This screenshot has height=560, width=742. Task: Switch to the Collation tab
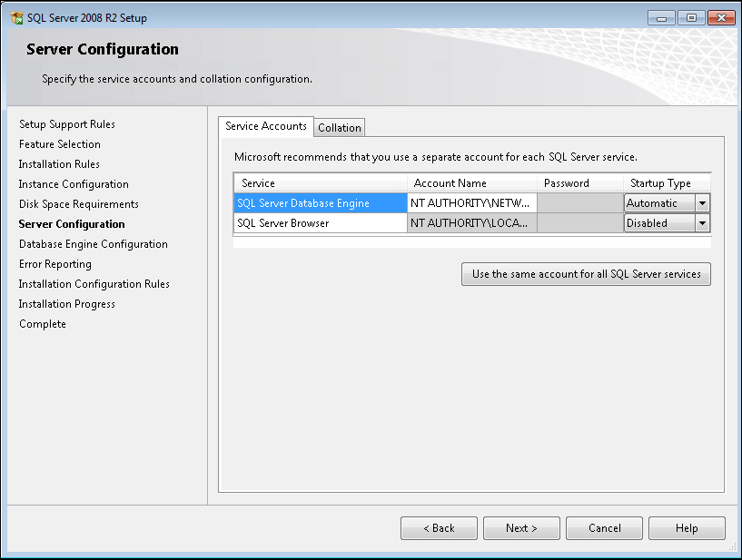[340, 128]
